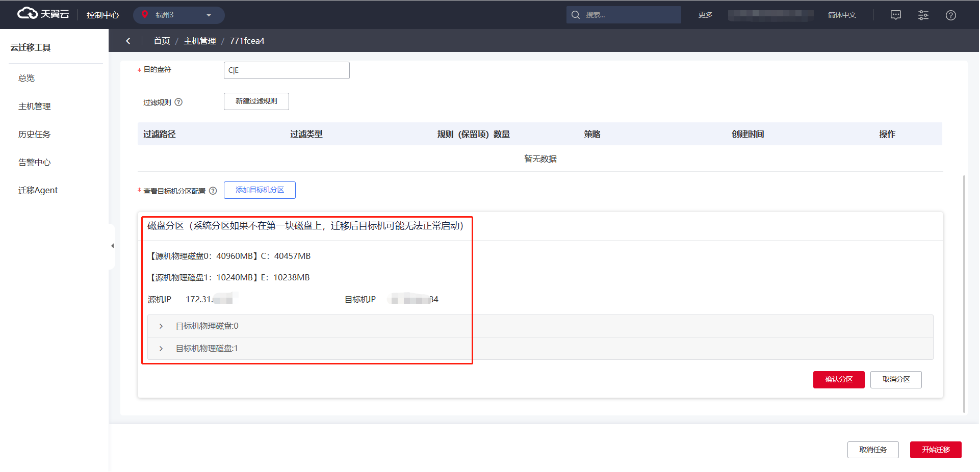This screenshot has height=472, width=980.
Task: Open the 简体中文 language selector
Action: pyautogui.click(x=841, y=15)
